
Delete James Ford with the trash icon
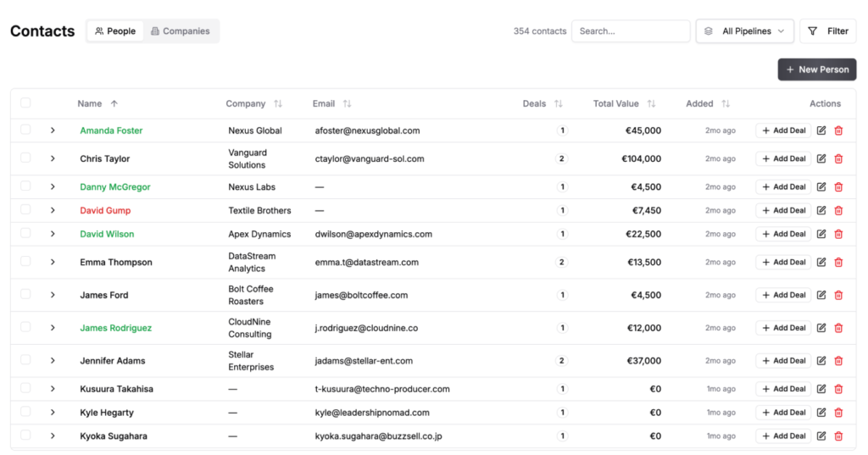[x=838, y=295]
